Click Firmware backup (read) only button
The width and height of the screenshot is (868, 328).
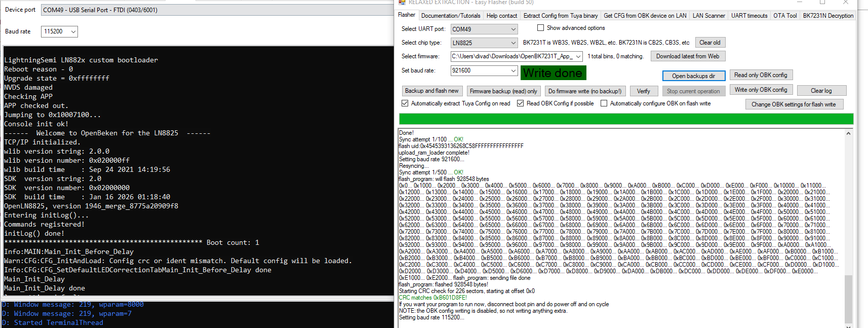point(503,91)
